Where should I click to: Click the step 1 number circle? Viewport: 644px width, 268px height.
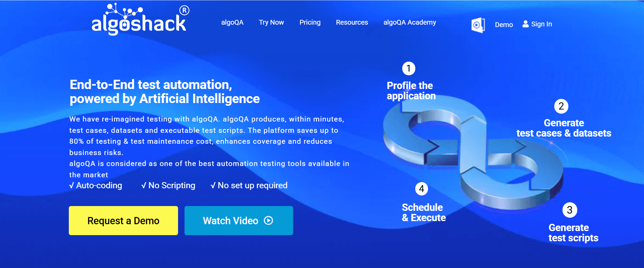408,68
